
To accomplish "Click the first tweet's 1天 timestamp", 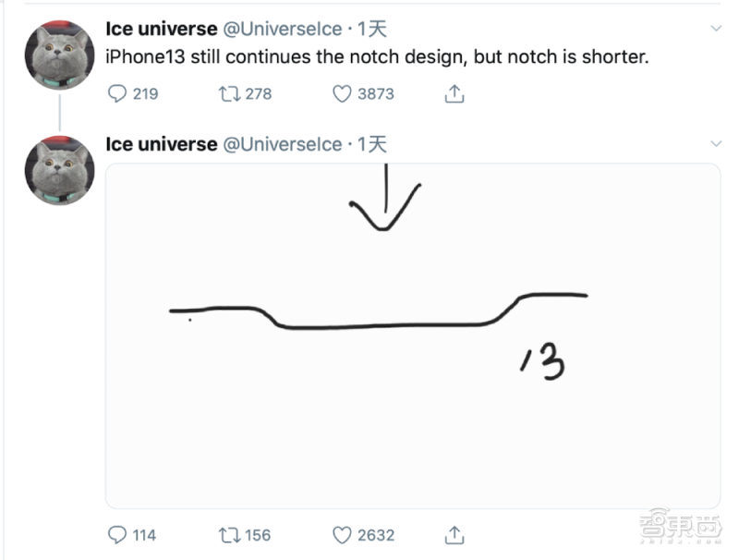I will (372, 29).
